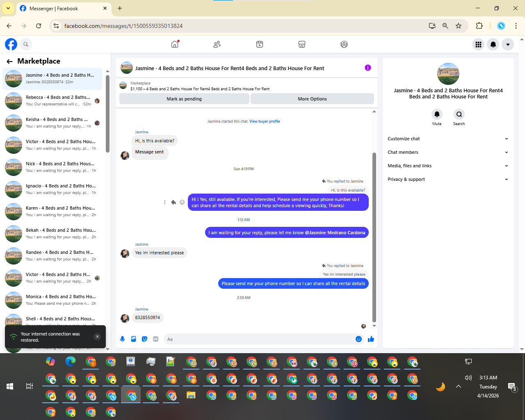Viewport: 525px width, 420px height.
Task: Click the 8328550974 phone number message
Action: tap(148, 317)
